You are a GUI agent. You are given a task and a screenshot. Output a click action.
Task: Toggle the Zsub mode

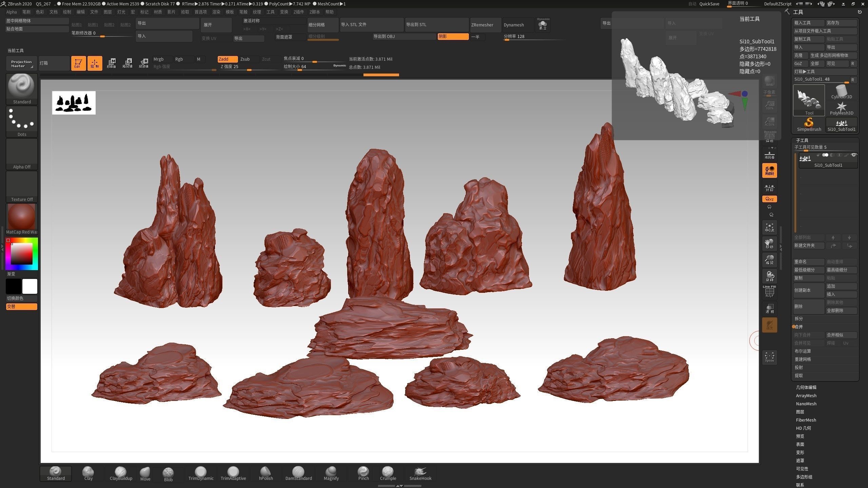[x=249, y=59]
